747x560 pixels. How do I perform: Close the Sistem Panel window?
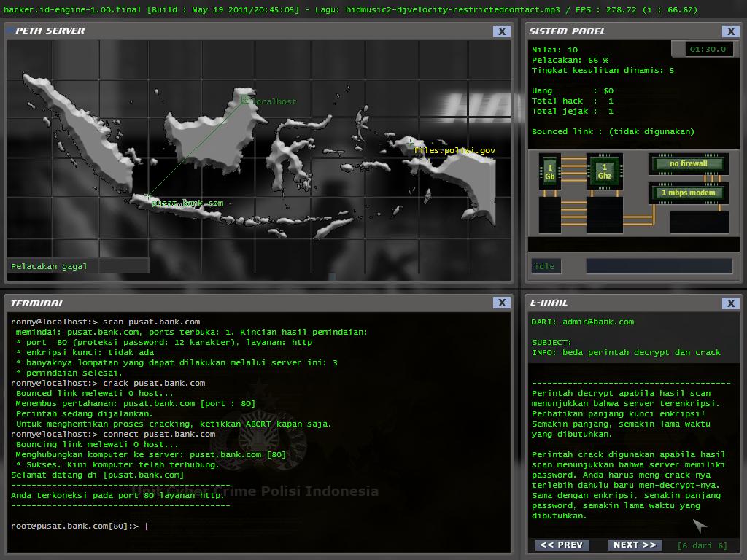[x=730, y=31]
